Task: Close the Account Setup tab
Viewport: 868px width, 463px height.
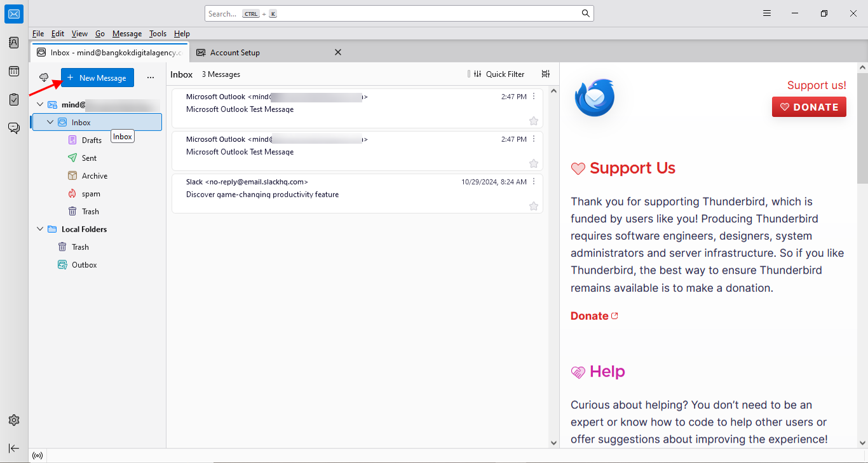Action: click(338, 52)
